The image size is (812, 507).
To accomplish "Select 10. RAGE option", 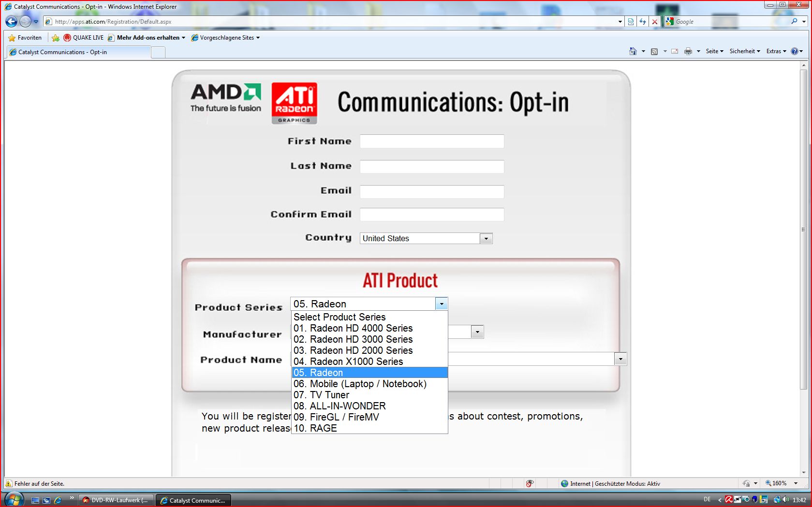I will tap(369, 428).
